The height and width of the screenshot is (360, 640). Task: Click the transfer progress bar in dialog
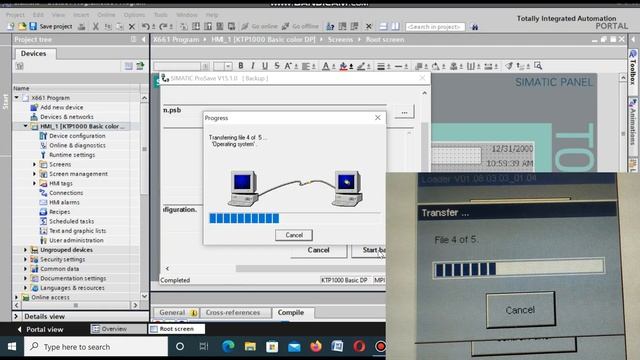point(295,218)
